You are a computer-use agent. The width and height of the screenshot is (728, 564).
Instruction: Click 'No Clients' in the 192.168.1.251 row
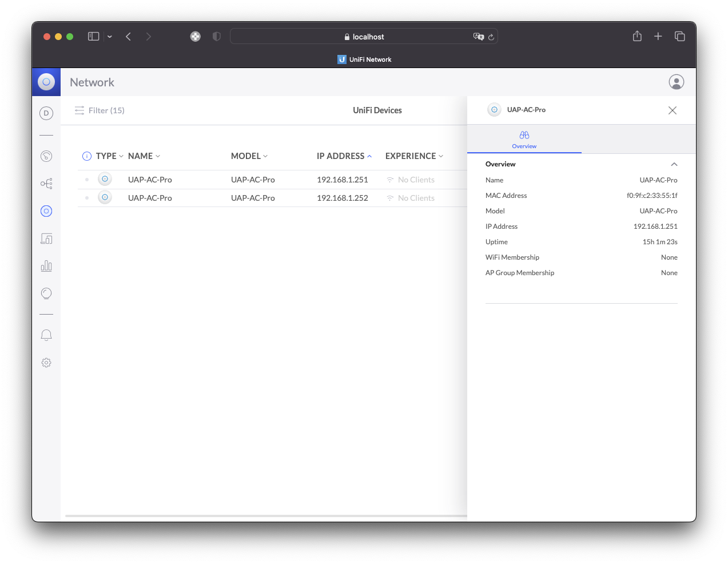tap(416, 180)
